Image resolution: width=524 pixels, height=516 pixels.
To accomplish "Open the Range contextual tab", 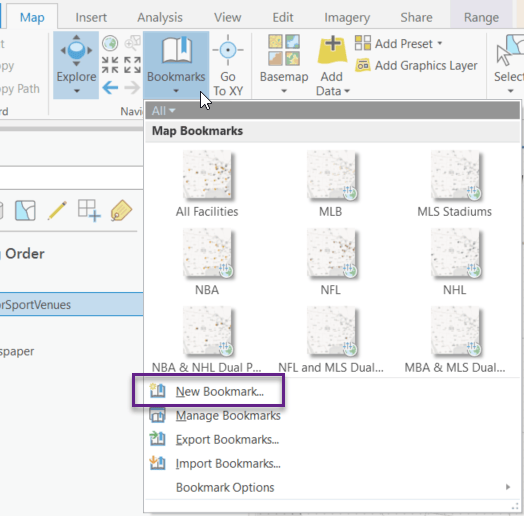I will [481, 17].
